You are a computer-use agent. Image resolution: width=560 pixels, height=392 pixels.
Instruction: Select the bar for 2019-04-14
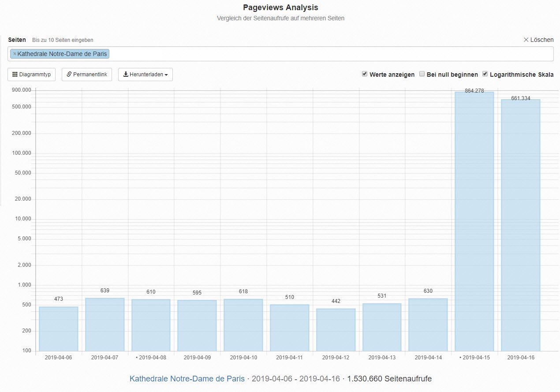[x=428, y=325]
